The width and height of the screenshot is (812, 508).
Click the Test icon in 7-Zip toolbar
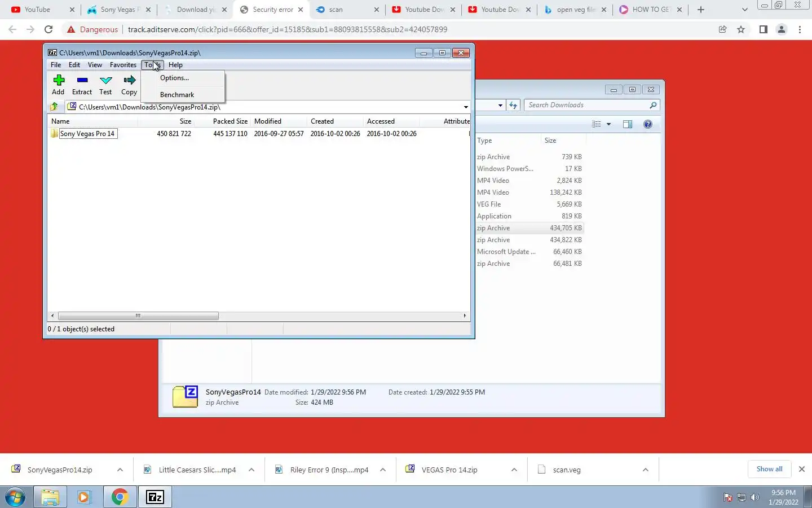click(x=105, y=85)
